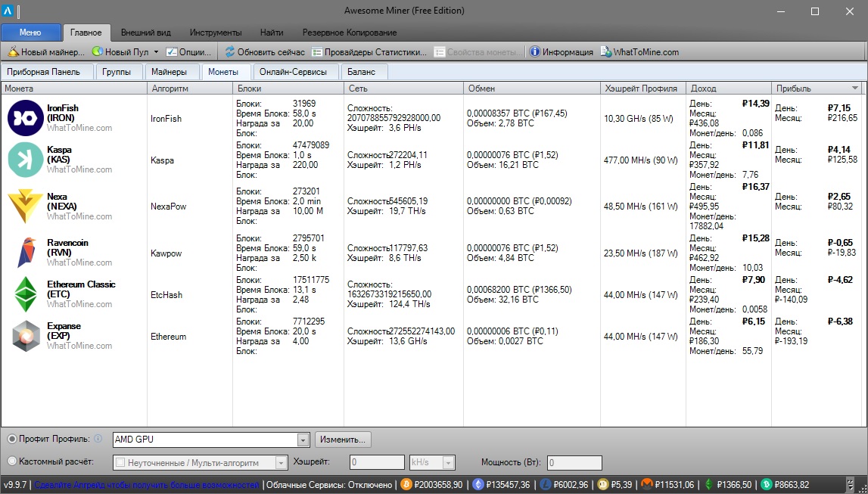Click the Хэшрейт input field
868x494 pixels.
click(x=377, y=462)
